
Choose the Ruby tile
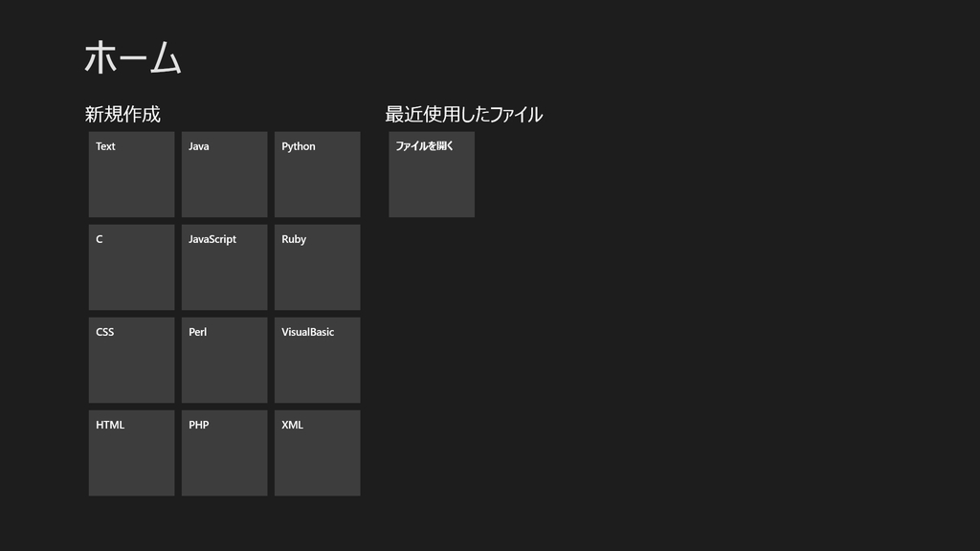(317, 267)
